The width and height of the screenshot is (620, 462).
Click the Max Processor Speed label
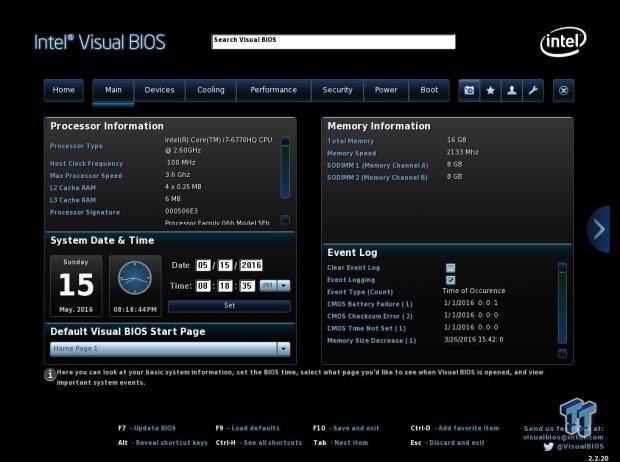[x=86, y=176]
